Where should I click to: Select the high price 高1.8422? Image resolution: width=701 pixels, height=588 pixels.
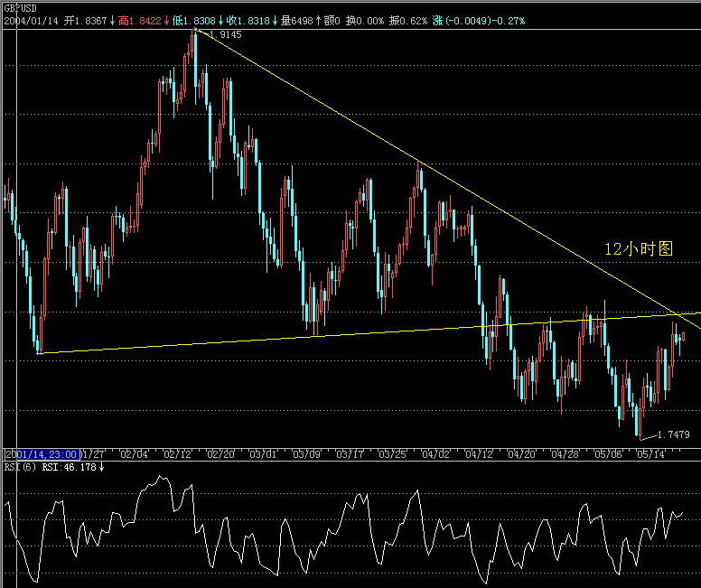pyautogui.click(x=144, y=21)
